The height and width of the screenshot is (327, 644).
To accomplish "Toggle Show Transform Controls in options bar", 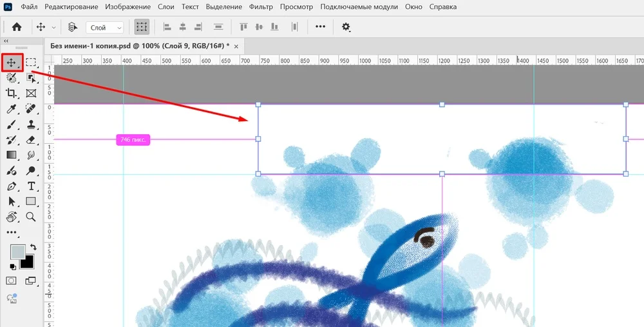I will click(142, 27).
